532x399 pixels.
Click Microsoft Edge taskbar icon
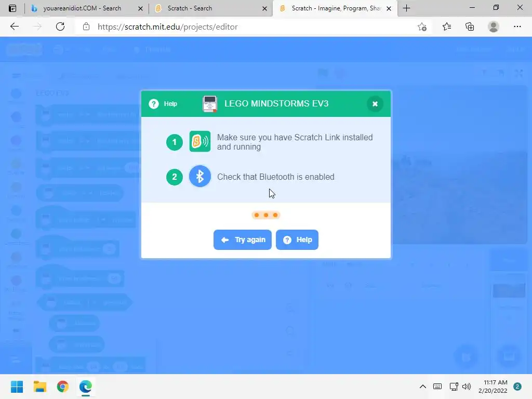pos(86,387)
